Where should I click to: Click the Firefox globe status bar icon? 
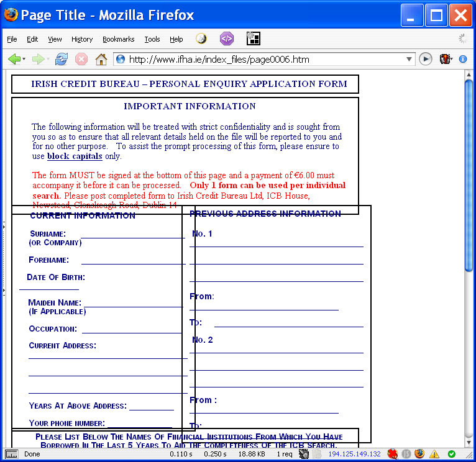coord(419,454)
